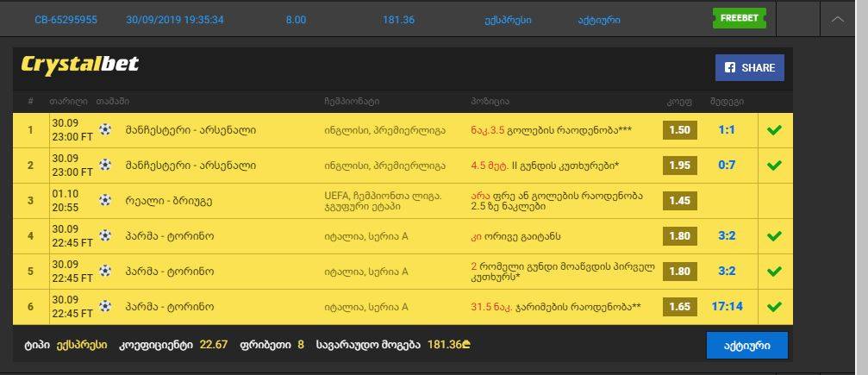Click the 1.80 odds box in row 5
The image size is (868, 375).
tap(680, 272)
